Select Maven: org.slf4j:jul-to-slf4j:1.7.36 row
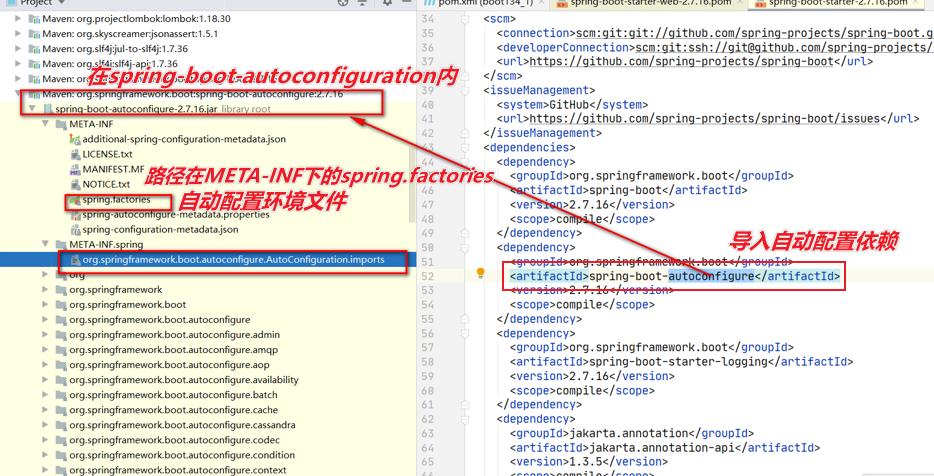The image size is (934, 476). coord(115,49)
